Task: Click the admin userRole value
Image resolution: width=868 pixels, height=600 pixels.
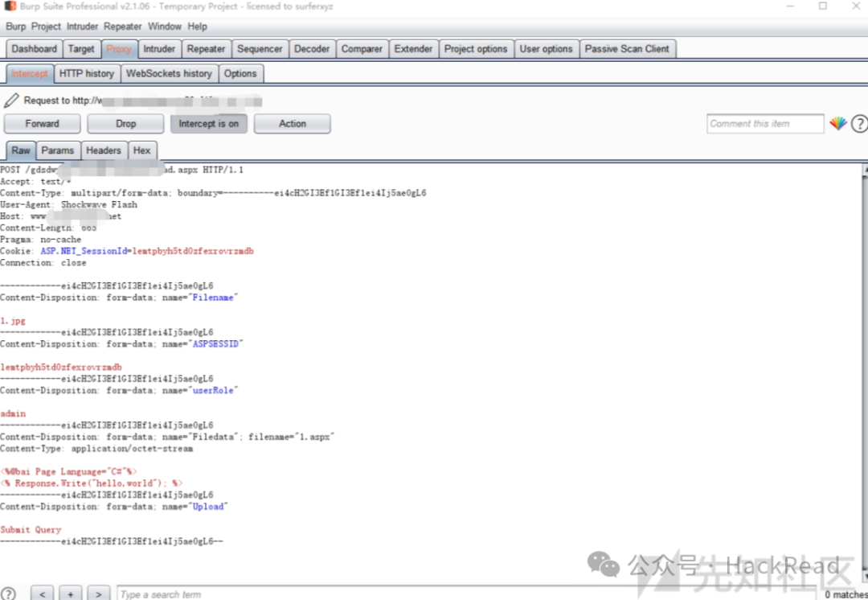Action: point(14,413)
